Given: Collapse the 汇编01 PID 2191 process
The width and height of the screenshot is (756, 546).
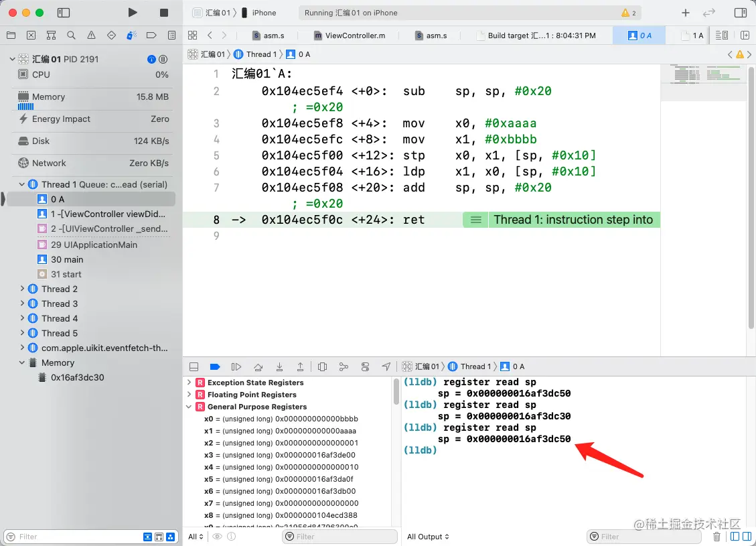Looking at the screenshot, I should point(13,59).
